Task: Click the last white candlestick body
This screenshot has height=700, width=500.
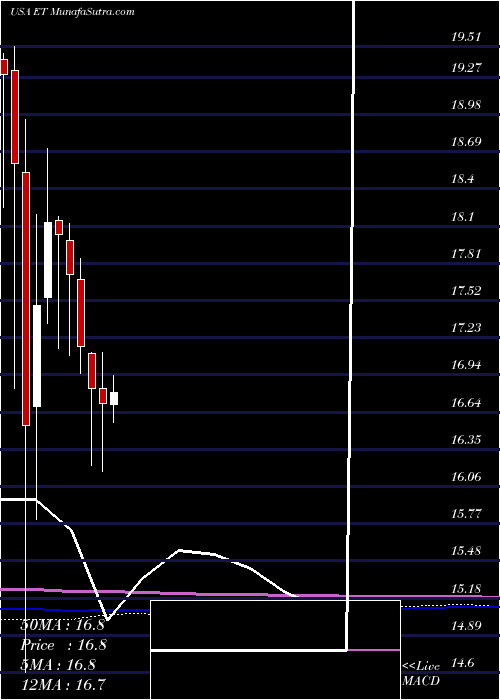Action: tap(114, 398)
